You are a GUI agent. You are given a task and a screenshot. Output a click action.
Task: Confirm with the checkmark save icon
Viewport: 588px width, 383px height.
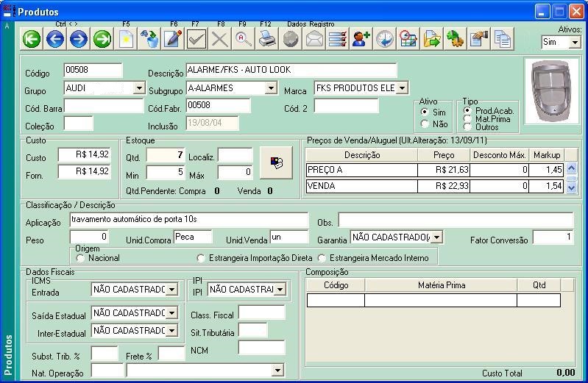pyautogui.click(x=196, y=39)
